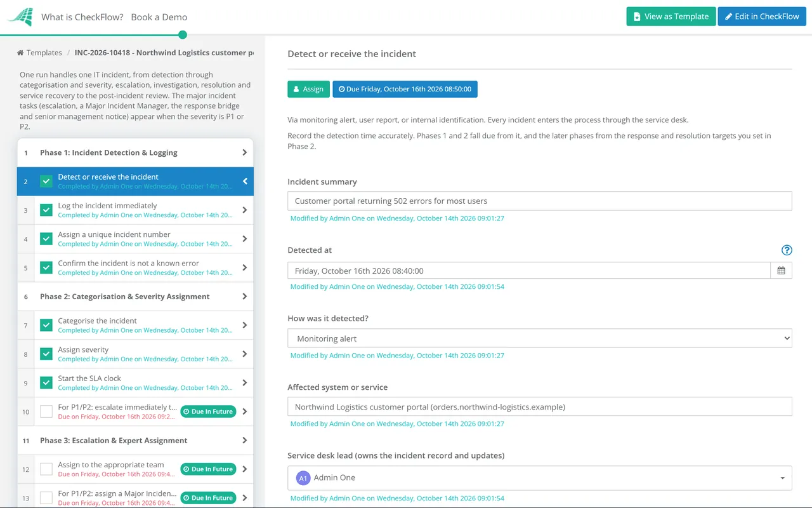The height and width of the screenshot is (508, 812).
Task: Click the Incident summary input field
Action: (540, 201)
